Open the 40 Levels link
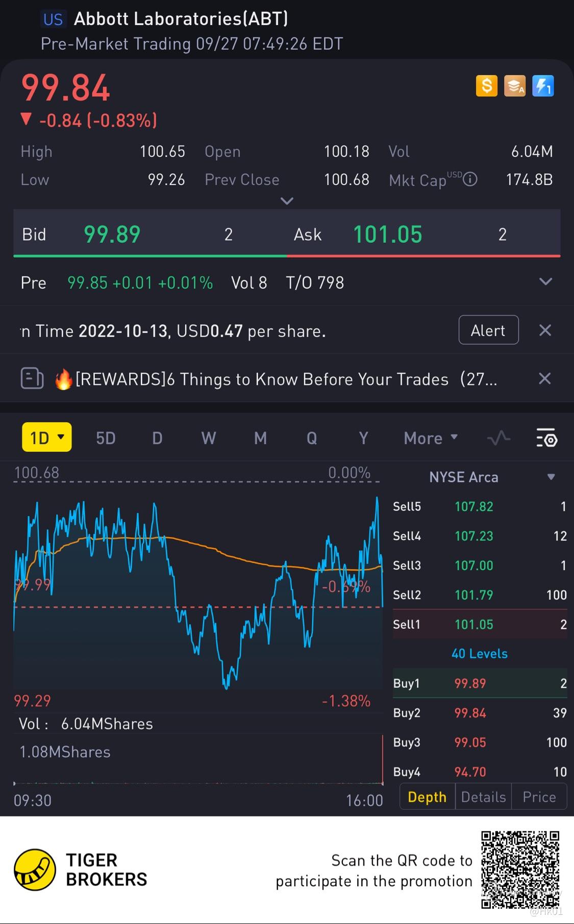This screenshot has width=574, height=924. [x=480, y=654]
